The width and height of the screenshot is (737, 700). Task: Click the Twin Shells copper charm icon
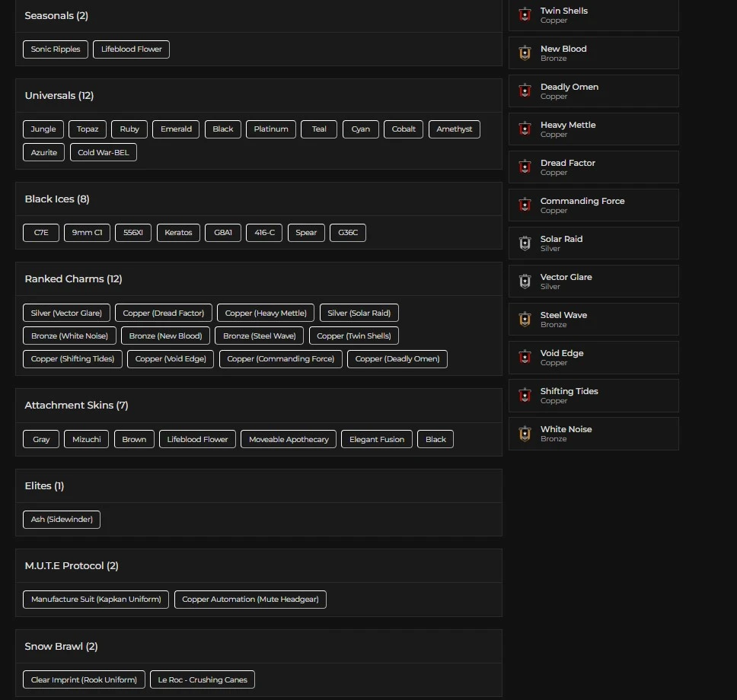click(525, 15)
